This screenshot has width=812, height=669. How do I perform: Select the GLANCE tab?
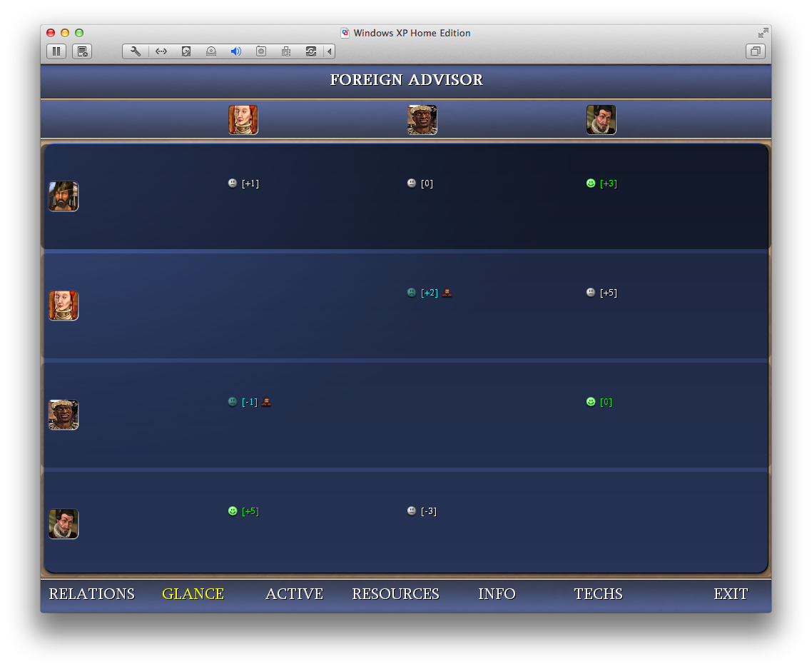point(193,594)
